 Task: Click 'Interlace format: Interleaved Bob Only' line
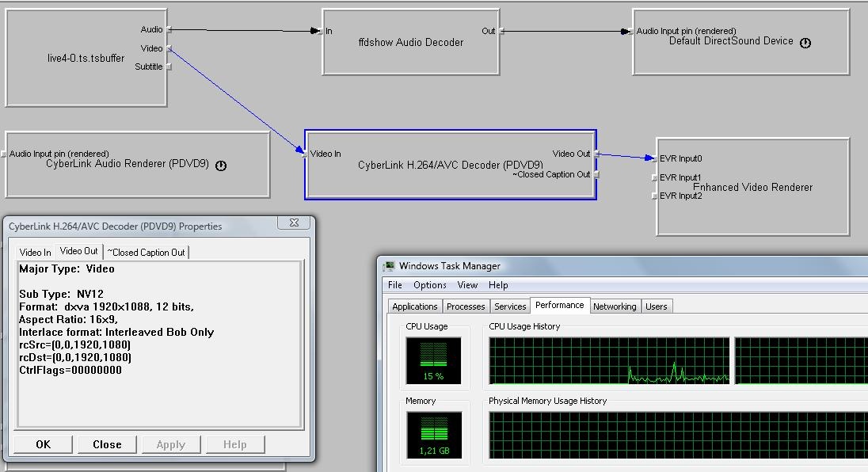(x=116, y=332)
